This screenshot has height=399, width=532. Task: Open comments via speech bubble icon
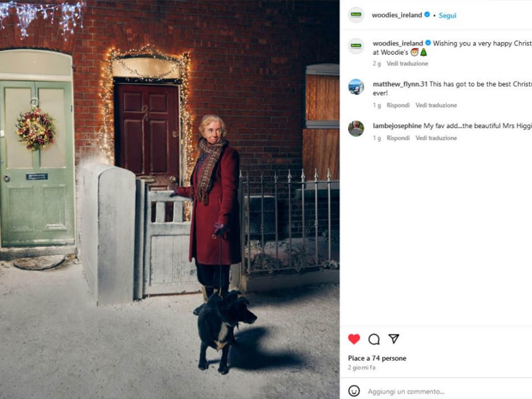click(374, 339)
